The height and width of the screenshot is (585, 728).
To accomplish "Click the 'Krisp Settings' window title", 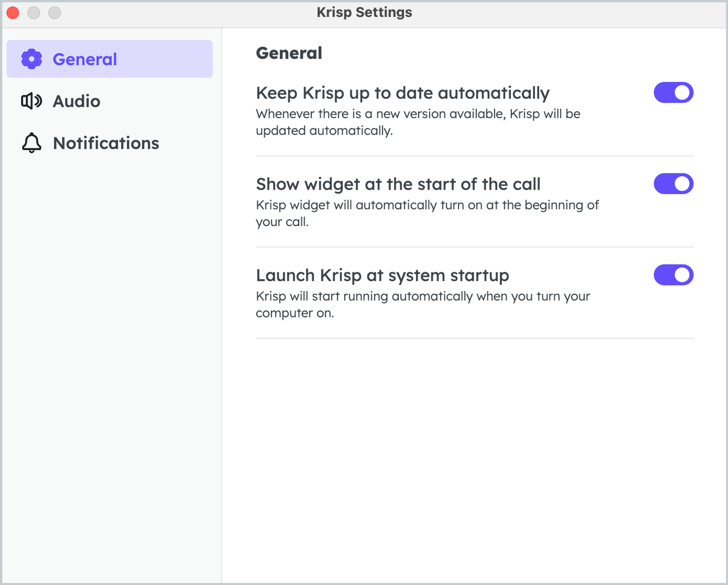I will point(364,13).
